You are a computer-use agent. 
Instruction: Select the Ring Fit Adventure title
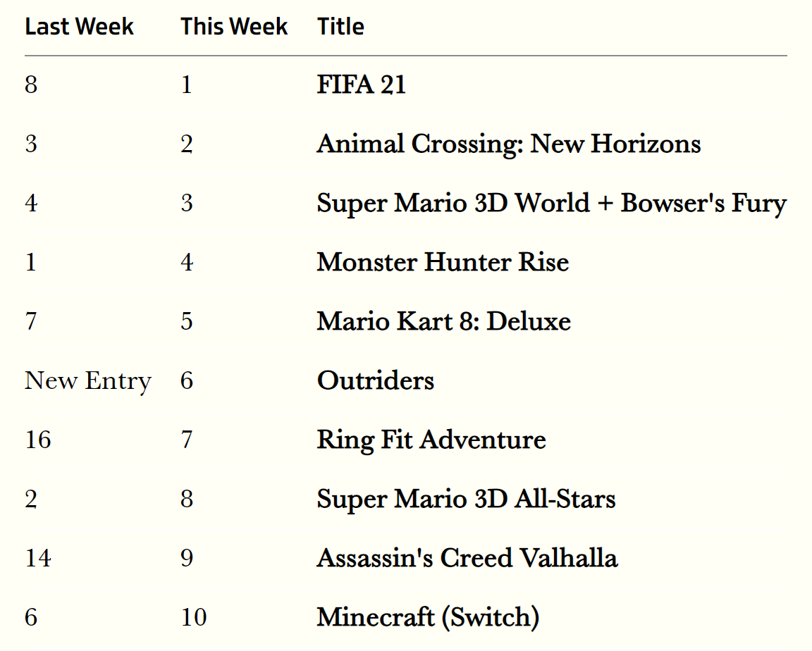431,440
